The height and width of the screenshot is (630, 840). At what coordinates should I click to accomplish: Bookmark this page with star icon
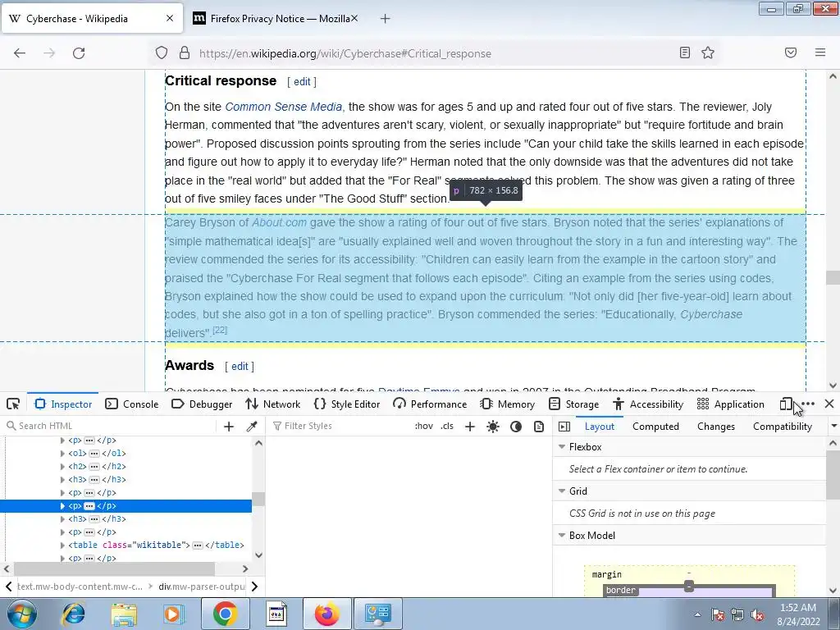[x=708, y=52]
